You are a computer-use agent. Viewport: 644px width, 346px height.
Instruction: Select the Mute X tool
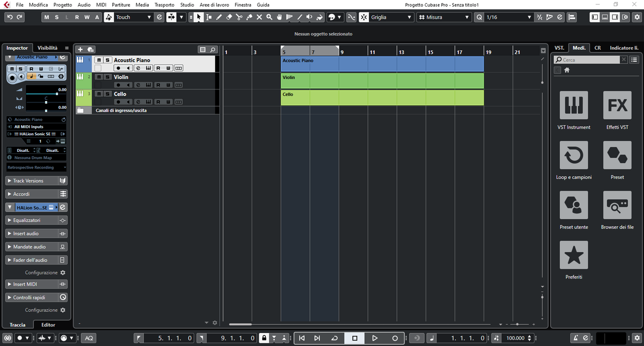(259, 17)
